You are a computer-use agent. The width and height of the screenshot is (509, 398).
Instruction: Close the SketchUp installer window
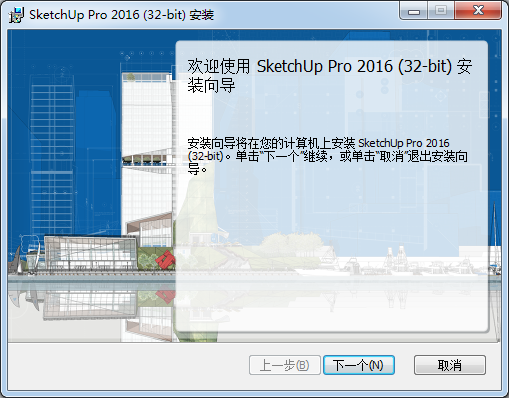[478, 11]
